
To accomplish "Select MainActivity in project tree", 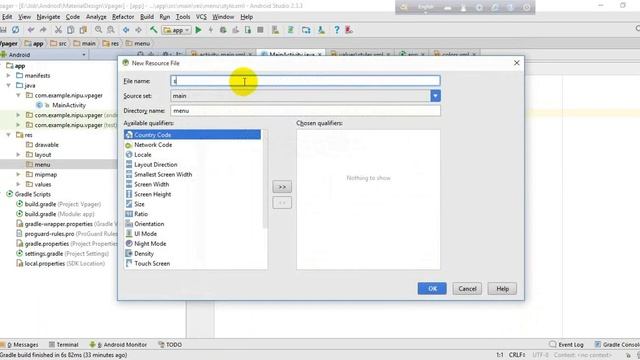I will [x=69, y=105].
